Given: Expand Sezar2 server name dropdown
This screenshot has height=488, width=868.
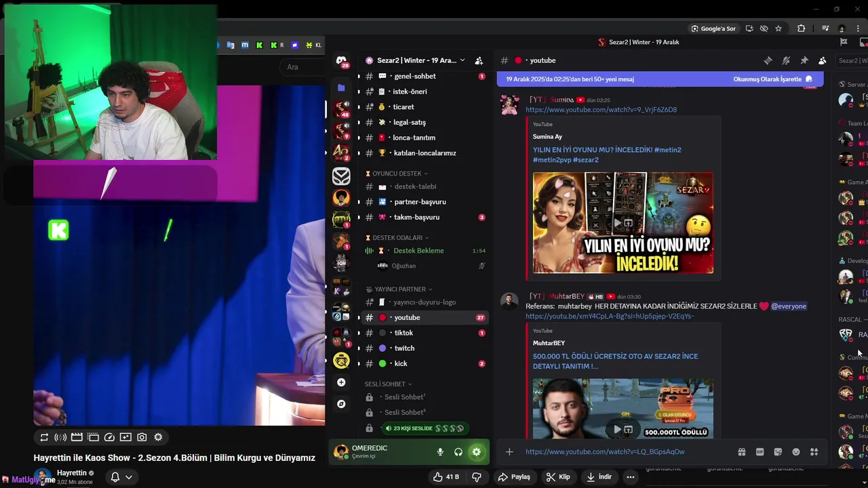Looking at the screenshot, I should point(462,60).
